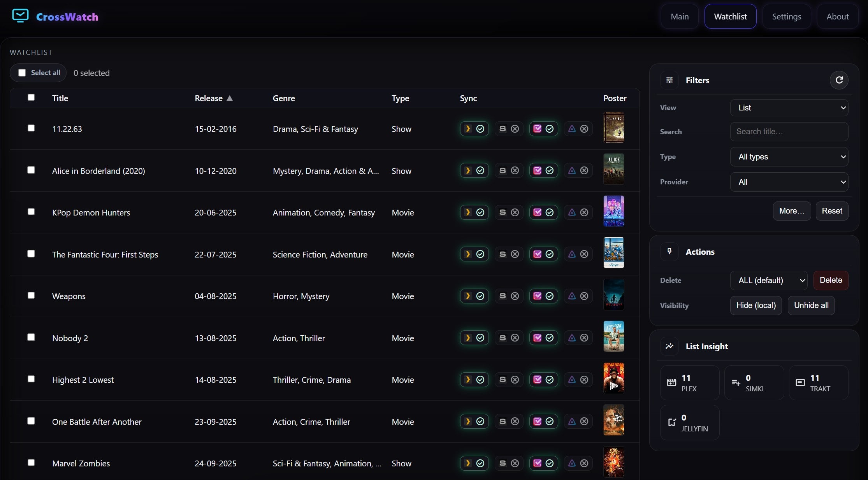The width and height of the screenshot is (868, 480).
Task: Open the Delete target ALL (default) dropdown
Action: pos(768,280)
